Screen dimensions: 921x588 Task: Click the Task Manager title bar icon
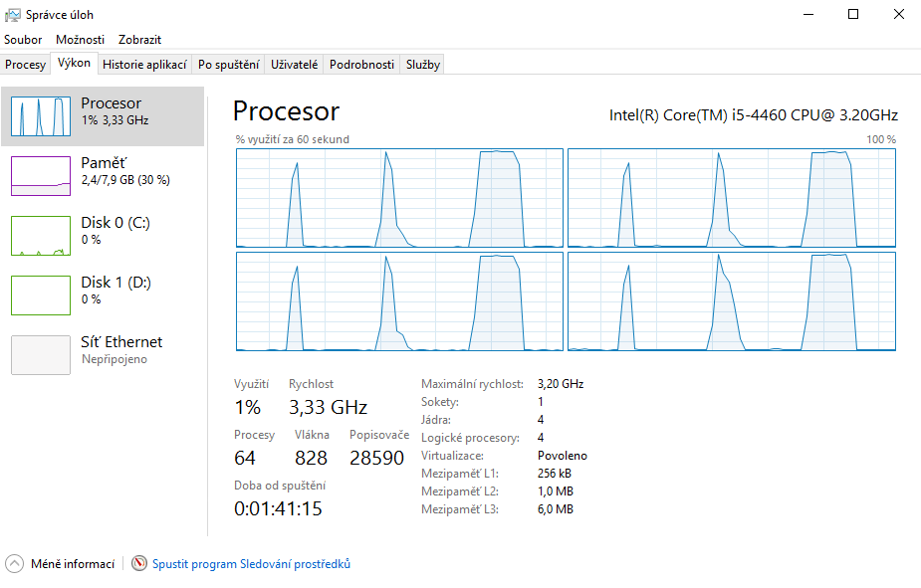(x=13, y=15)
